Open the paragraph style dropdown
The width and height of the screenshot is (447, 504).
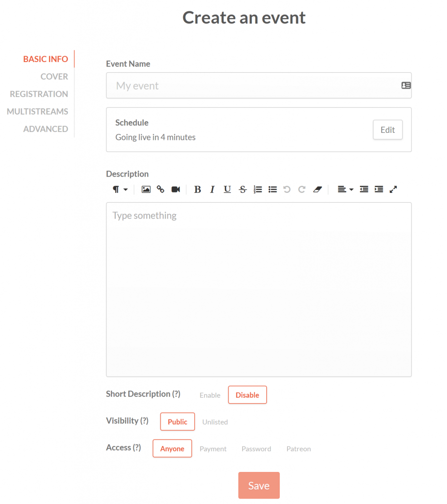coord(120,189)
